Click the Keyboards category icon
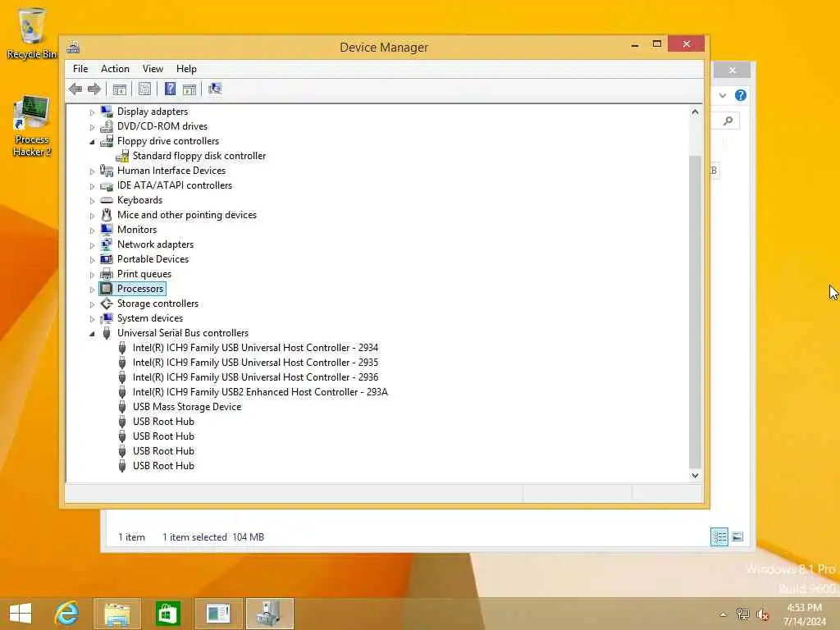The image size is (840, 630). [x=107, y=200]
